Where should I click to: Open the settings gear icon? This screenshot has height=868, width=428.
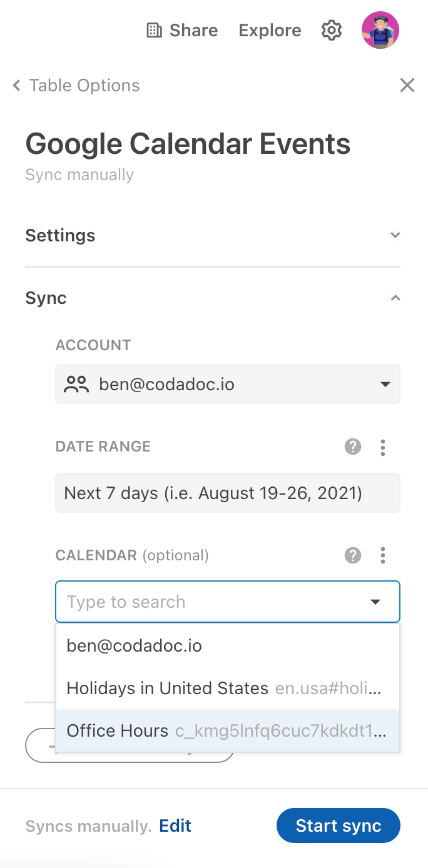point(332,30)
